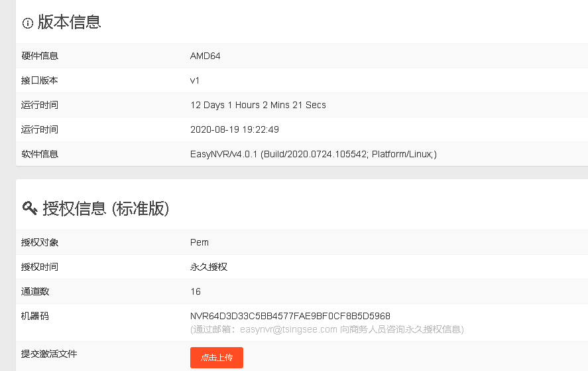
Task: Click the key icon beside 授权信息
Action: tap(30, 208)
